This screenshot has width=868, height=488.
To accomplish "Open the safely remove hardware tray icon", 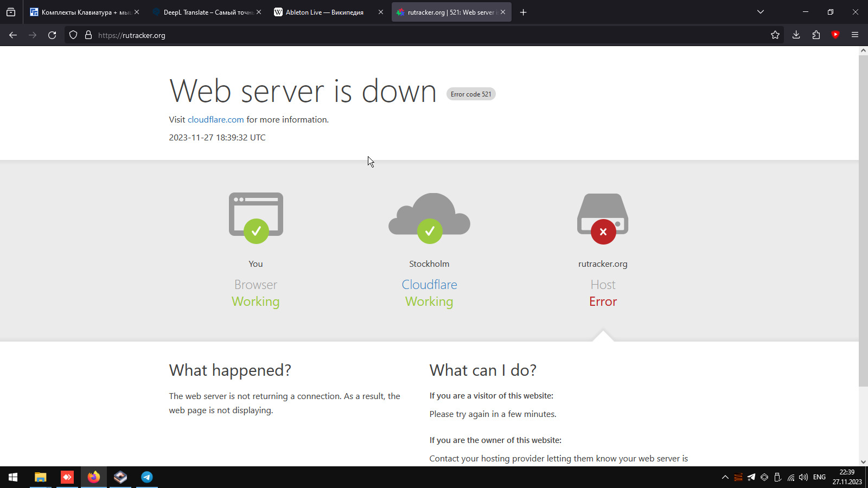I will point(777,477).
